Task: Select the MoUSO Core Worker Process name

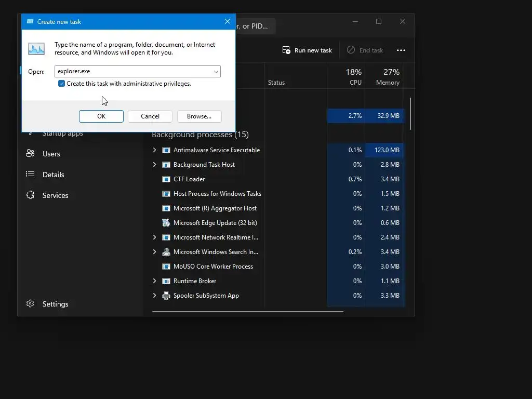Action: pos(213,267)
